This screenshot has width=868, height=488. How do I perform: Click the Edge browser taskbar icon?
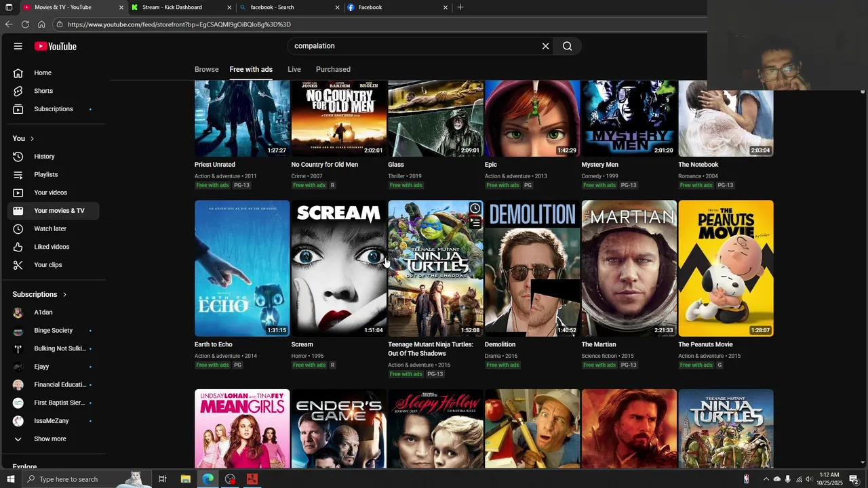[208, 479]
